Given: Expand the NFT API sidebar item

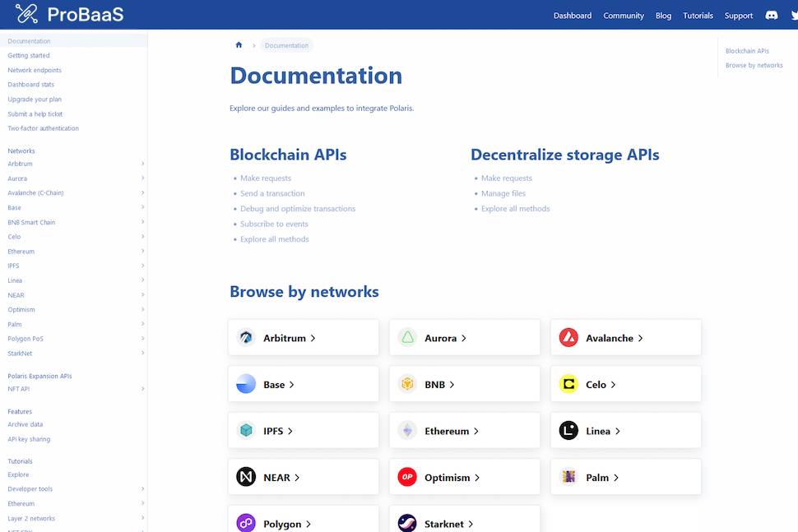Looking at the screenshot, I should (142, 389).
